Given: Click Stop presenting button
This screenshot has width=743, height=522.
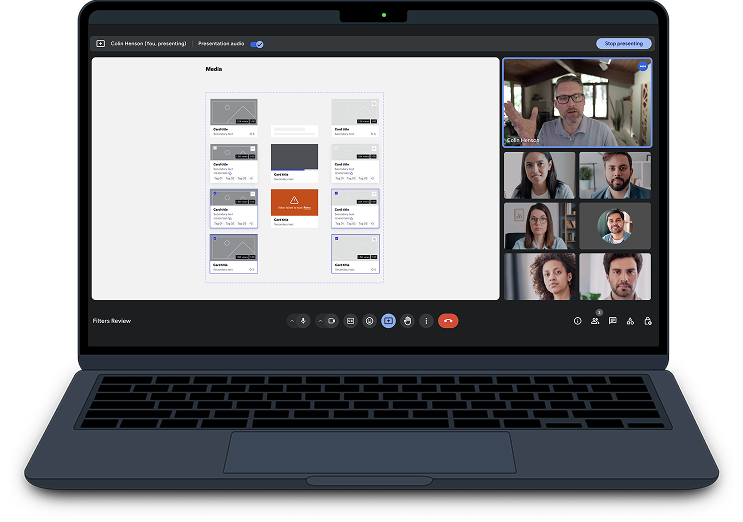Looking at the screenshot, I should [x=624, y=44].
